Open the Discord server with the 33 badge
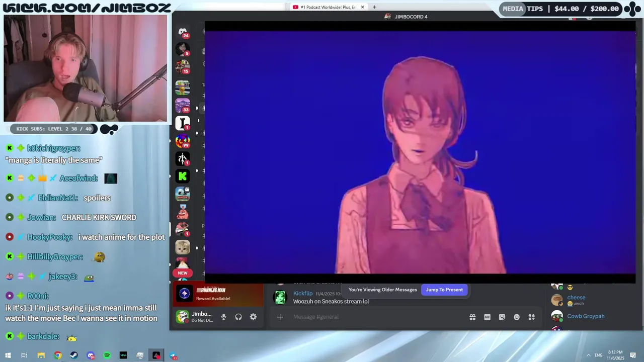Screen dimensions: 644x362 [x=182, y=105]
